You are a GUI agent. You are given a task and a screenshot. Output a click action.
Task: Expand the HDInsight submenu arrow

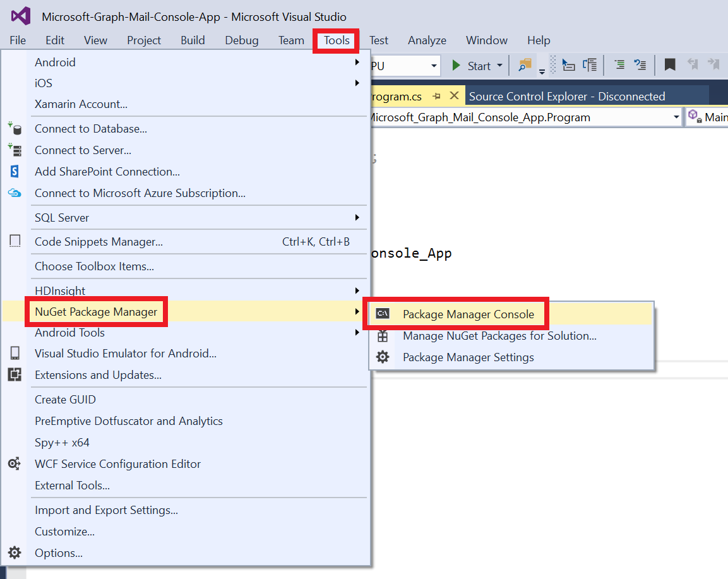(357, 290)
